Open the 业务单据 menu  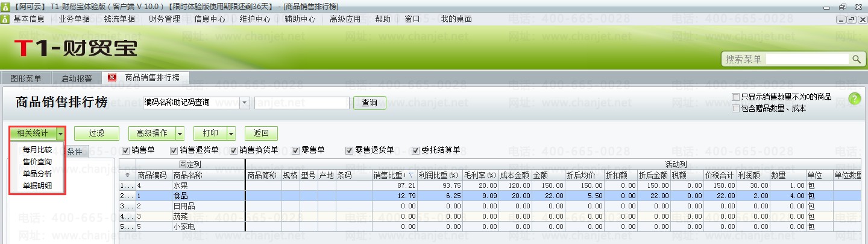point(74,19)
